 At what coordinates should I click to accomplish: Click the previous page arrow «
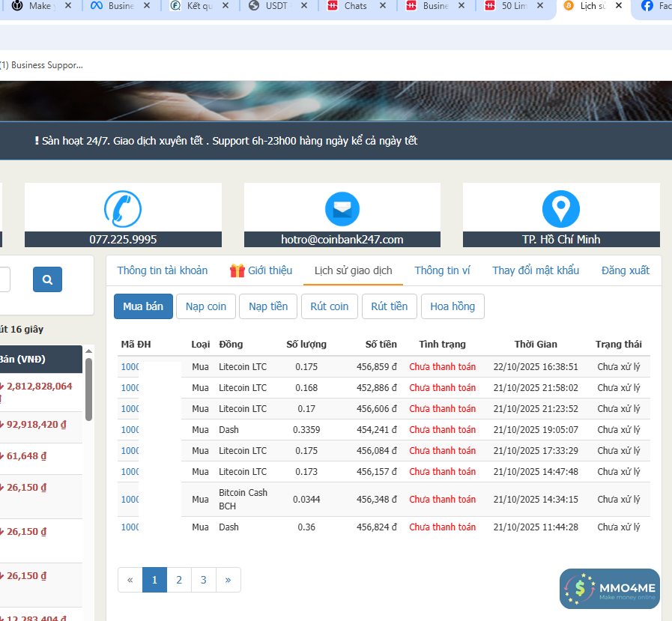point(130,580)
